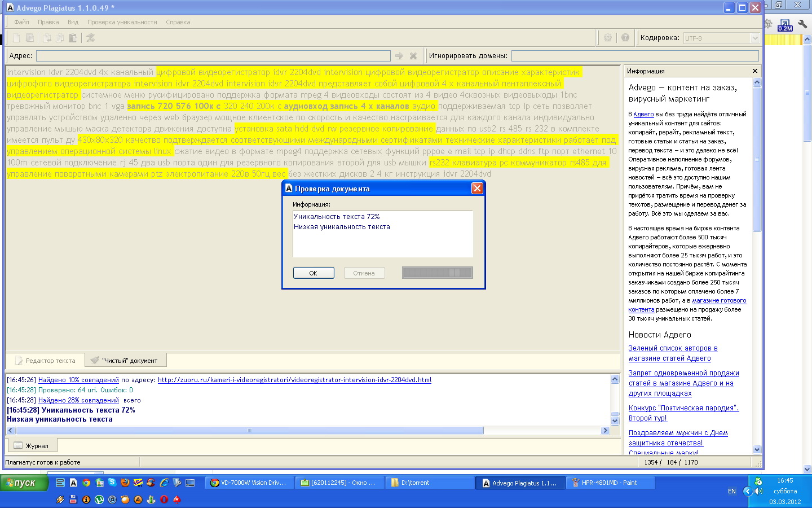Viewport: 812px width, 508px height.
Task: Click the new document toolbar icon
Action: (16, 38)
